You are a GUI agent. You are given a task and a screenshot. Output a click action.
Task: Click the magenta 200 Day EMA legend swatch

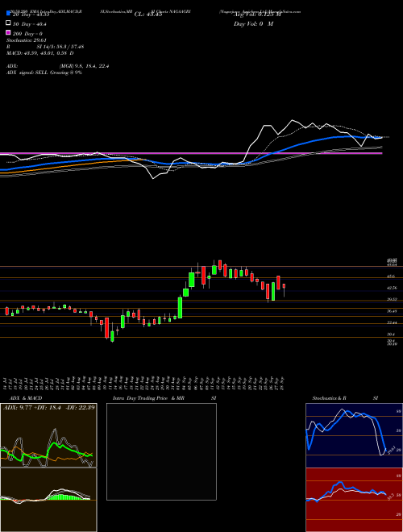[8, 33]
